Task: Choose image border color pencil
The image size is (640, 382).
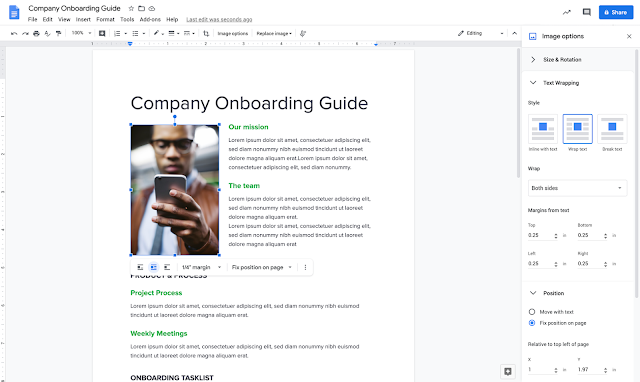Action: point(158,33)
